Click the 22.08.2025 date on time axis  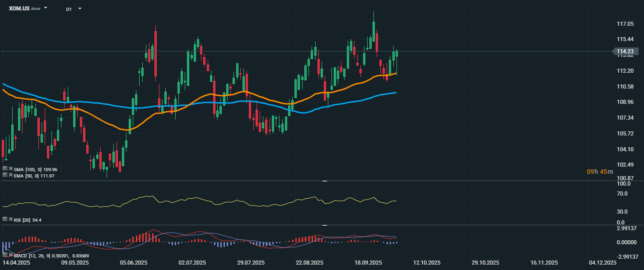pos(309,262)
